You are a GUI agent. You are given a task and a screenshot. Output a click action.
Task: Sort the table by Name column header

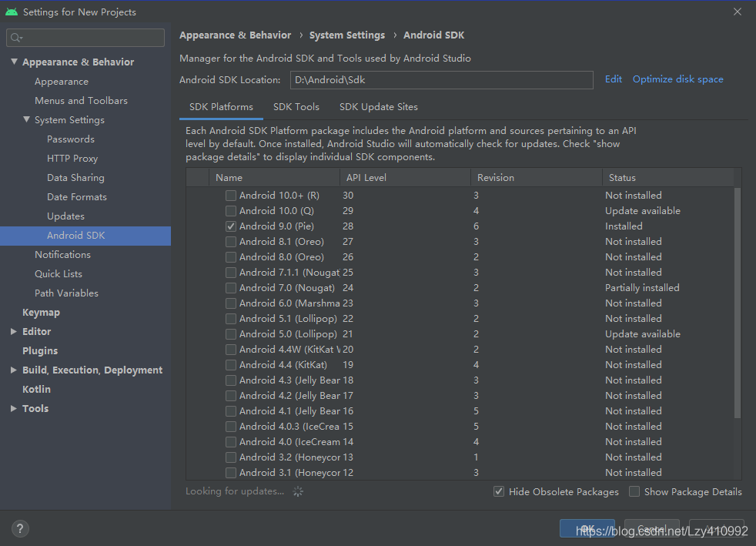(274, 177)
